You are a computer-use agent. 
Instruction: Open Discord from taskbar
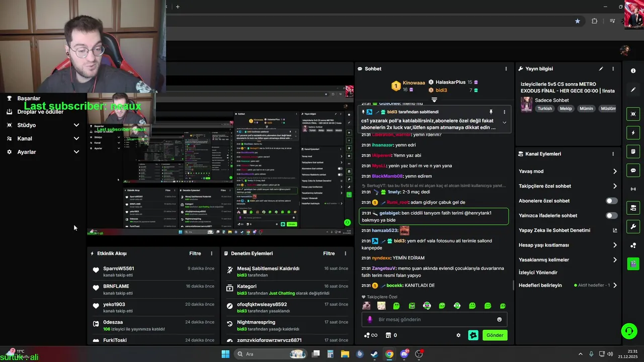pyautogui.click(x=404, y=354)
